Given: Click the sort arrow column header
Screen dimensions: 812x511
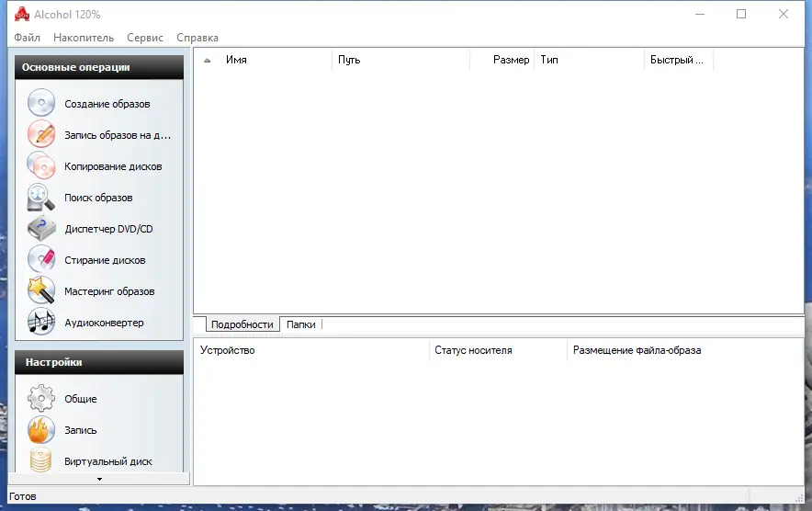Looking at the screenshot, I should tap(208, 60).
